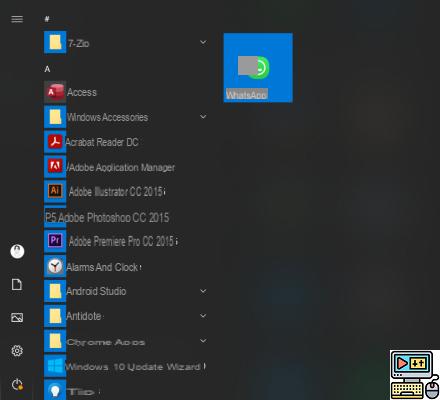Expand the Antidote folder chevron
440x400 pixels.
203,316
